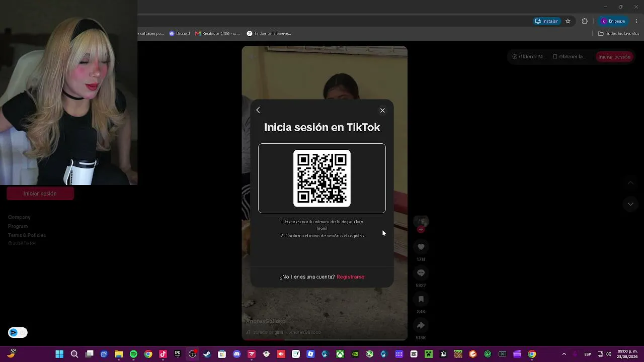Viewport: 644px width, 362px height.
Task: Open the volume control in the system tray
Action: (x=609, y=354)
